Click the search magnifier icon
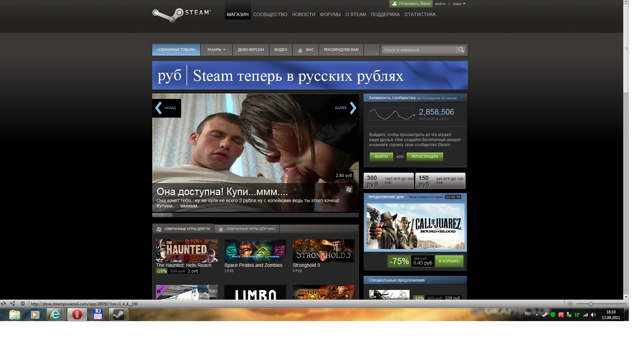 point(461,50)
